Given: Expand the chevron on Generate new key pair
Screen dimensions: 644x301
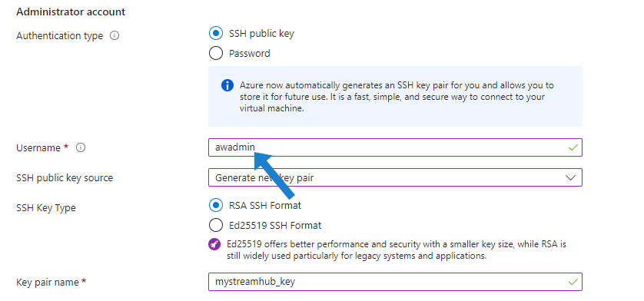Looking at the screenshot, I should 570,178.
